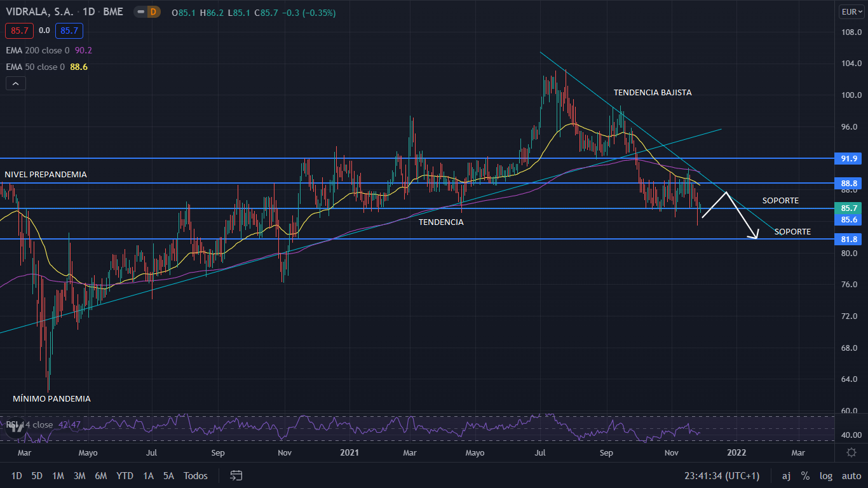Click the blue 85.7 buy price box
The image size is (868, 488).
(x=67, y=30)
